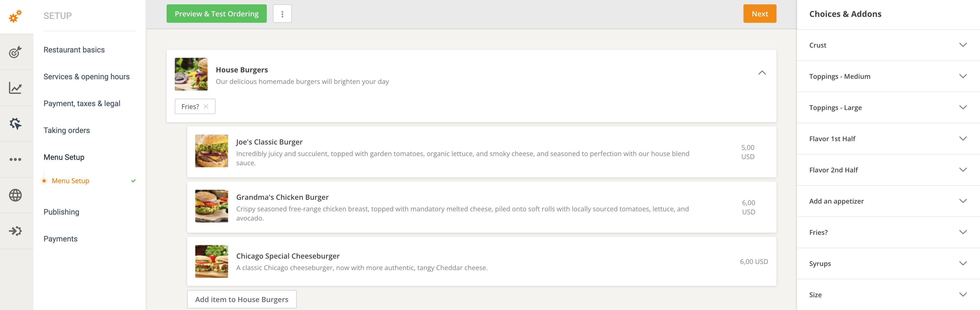Click Add item to House Burgers
This screenshot has height=310, width=980.
tap(242, 299)
